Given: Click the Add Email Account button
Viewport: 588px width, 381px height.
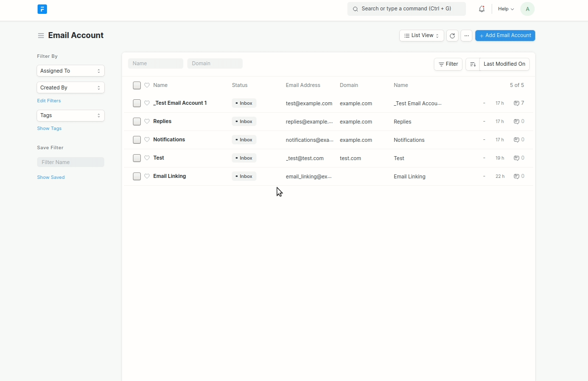Looking at the screenshot, I should (505, 35).
